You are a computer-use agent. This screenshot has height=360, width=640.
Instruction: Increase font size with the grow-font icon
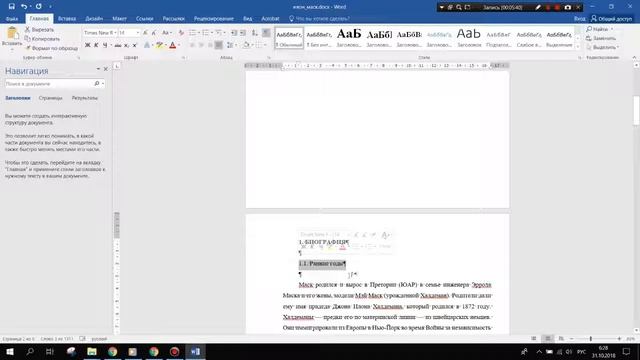[145, 33]
